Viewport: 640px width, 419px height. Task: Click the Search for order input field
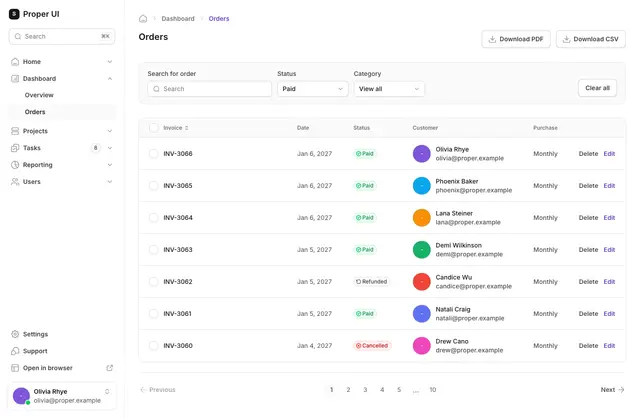click(x=209, y=89)
